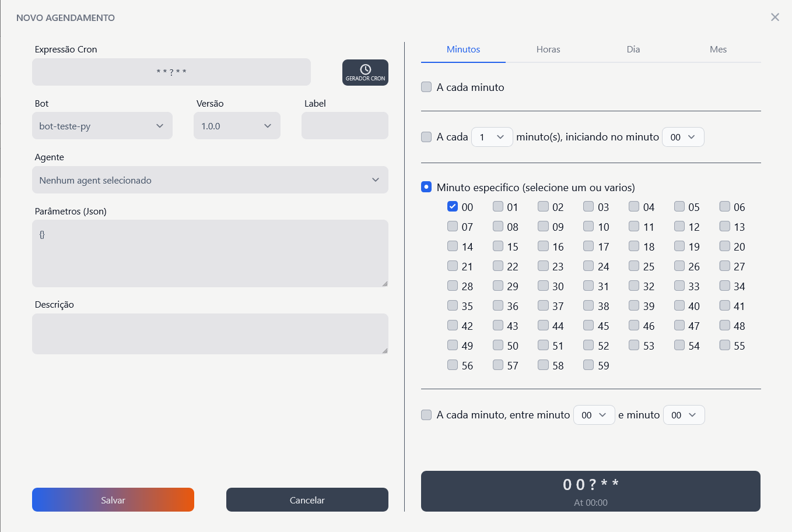Switch to the Horas tab
The width and height of the screenshot is (792, 532).
pos(548,50)
